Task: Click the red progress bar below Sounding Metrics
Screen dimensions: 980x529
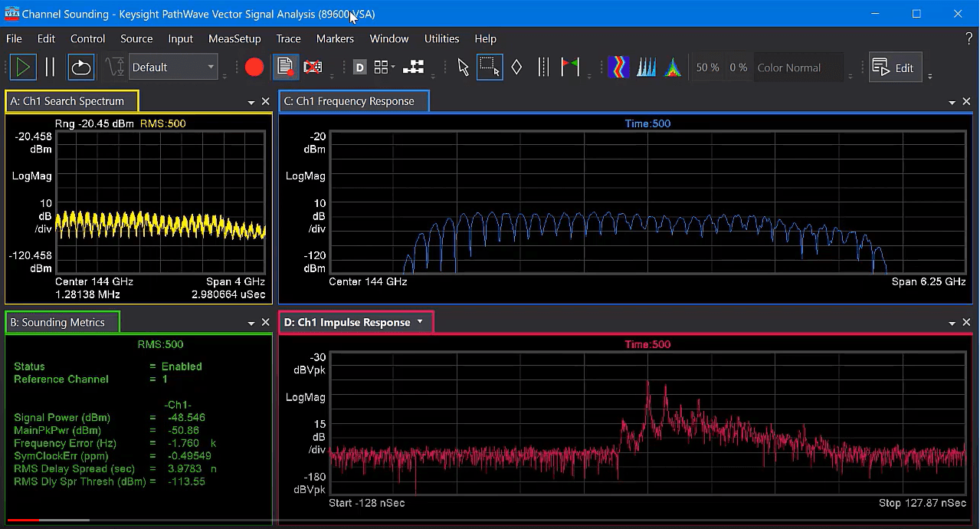Action: pos(23,519)
